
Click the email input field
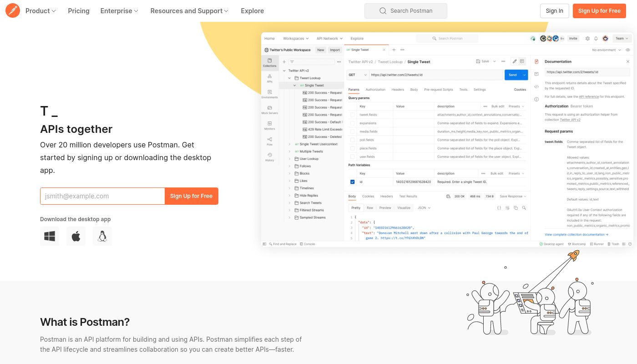(x=102, y=196)
